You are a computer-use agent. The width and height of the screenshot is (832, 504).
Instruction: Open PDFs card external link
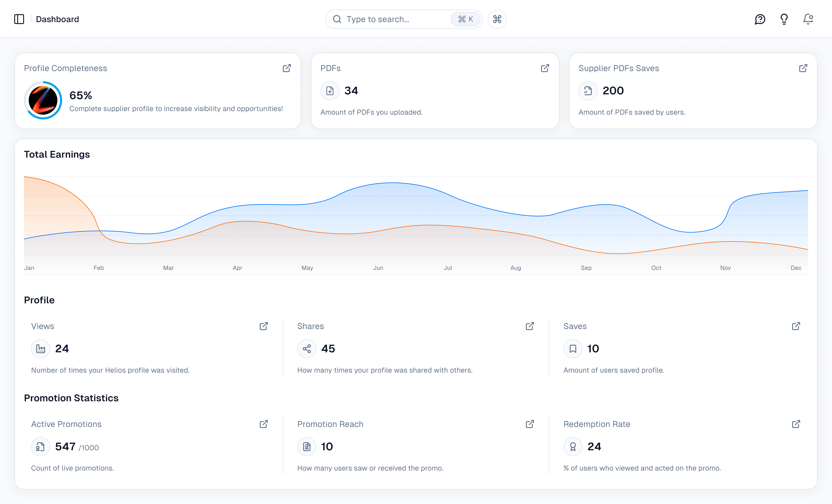point(545,68)
